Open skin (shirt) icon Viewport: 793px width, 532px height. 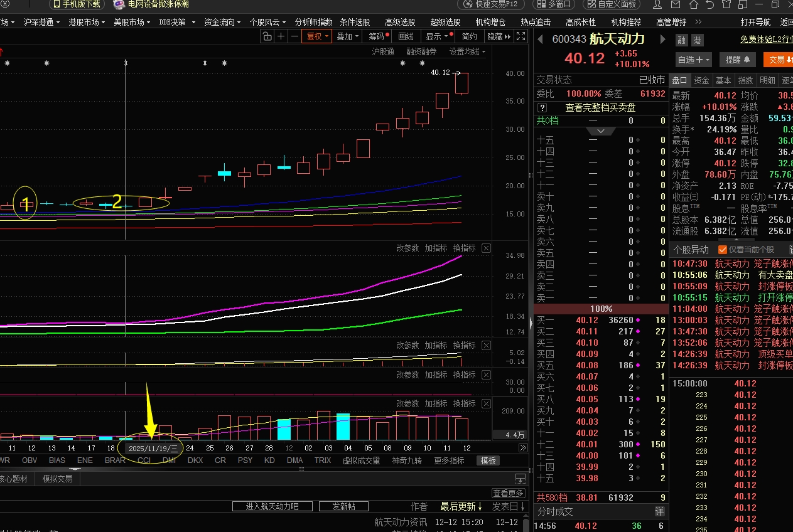(x=727, y=5)
